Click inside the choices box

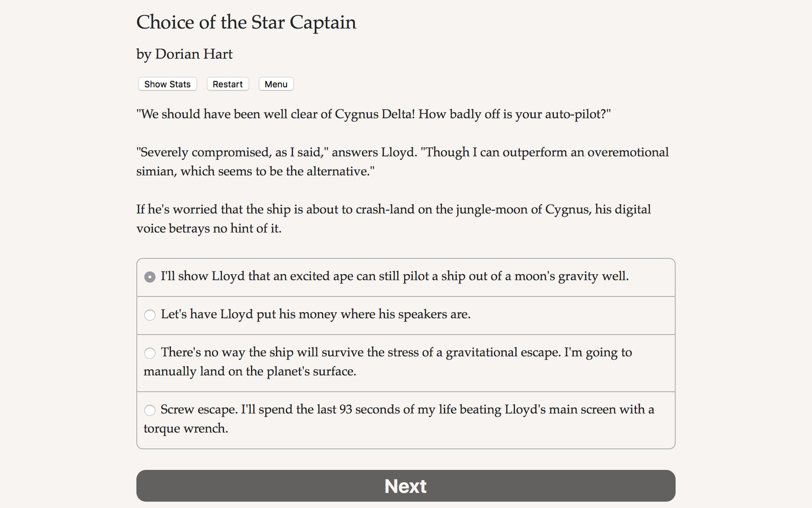(x=405, y=353)
